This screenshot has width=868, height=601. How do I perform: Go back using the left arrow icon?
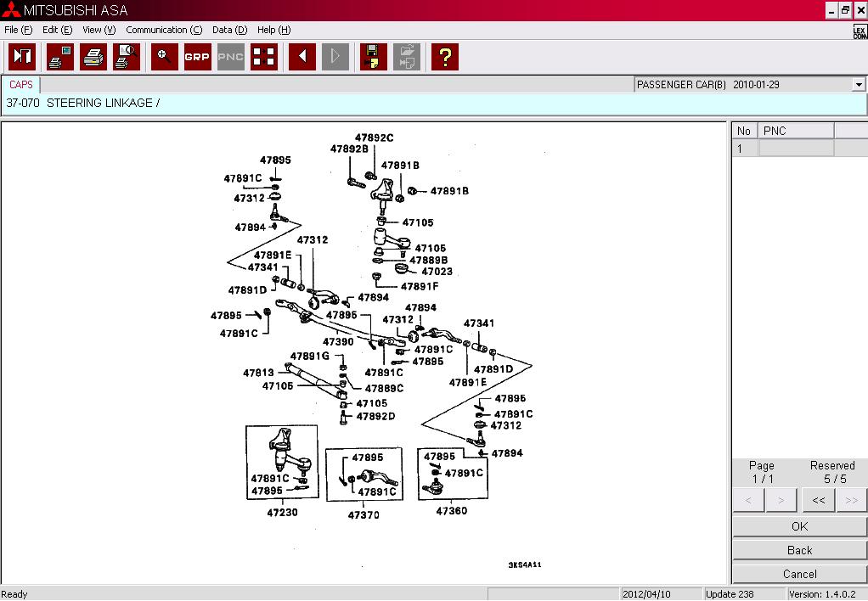click(302, 57)
